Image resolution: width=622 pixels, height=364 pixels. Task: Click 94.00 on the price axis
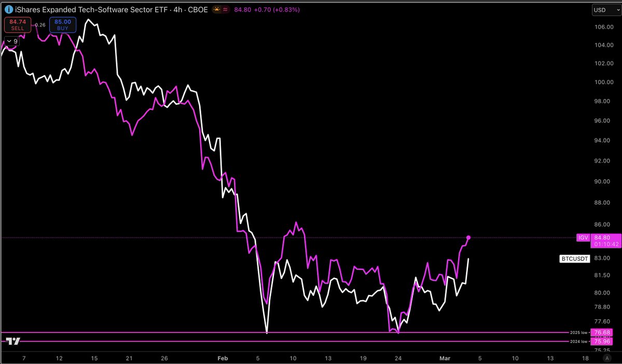[x=603, y=140]
